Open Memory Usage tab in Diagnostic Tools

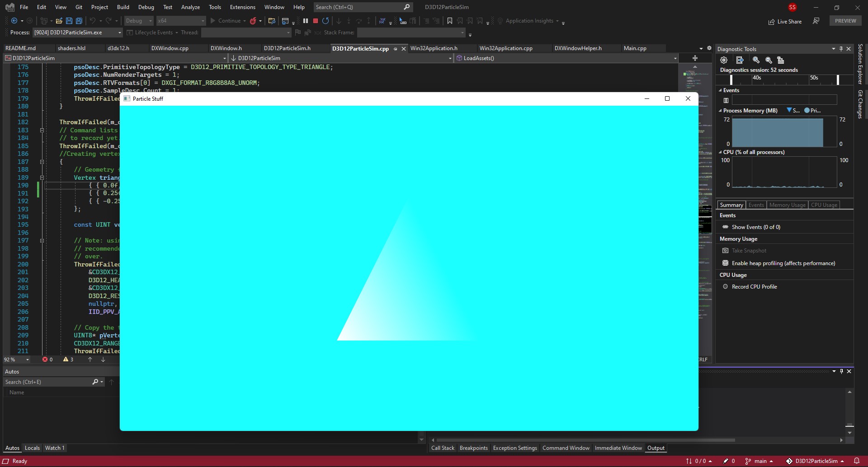(x=787, y=205)
